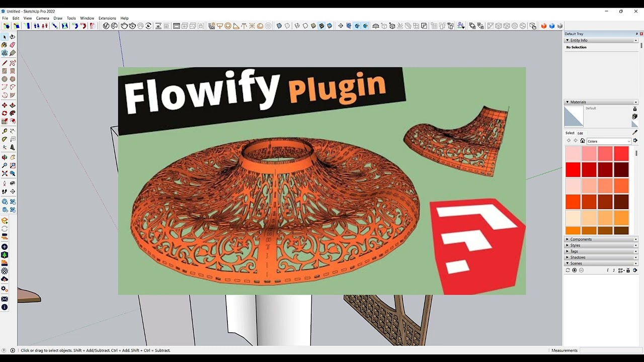Pick the Polygon tool
644x362 pixels.
point(13,79)
